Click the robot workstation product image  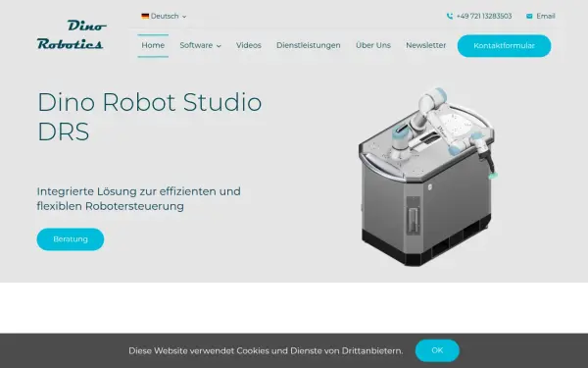coord(428,177)
